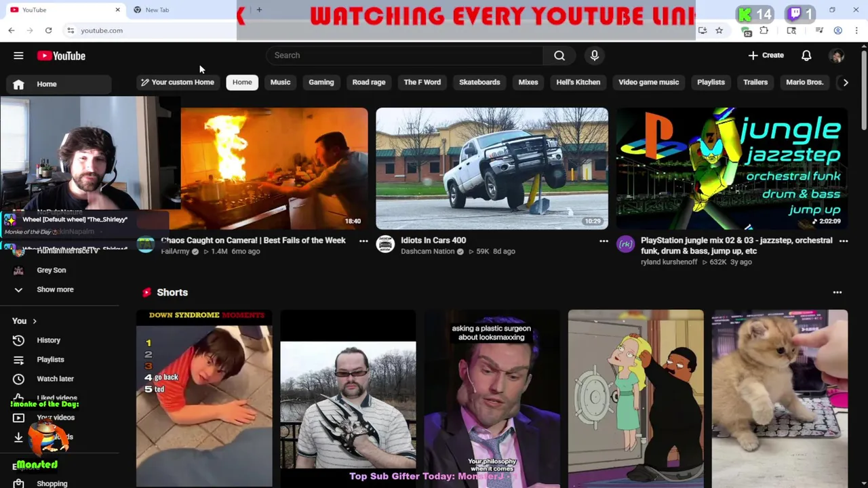Select the Skateboards chip
The width and height of the screenshot is (868, 488).
479,82
